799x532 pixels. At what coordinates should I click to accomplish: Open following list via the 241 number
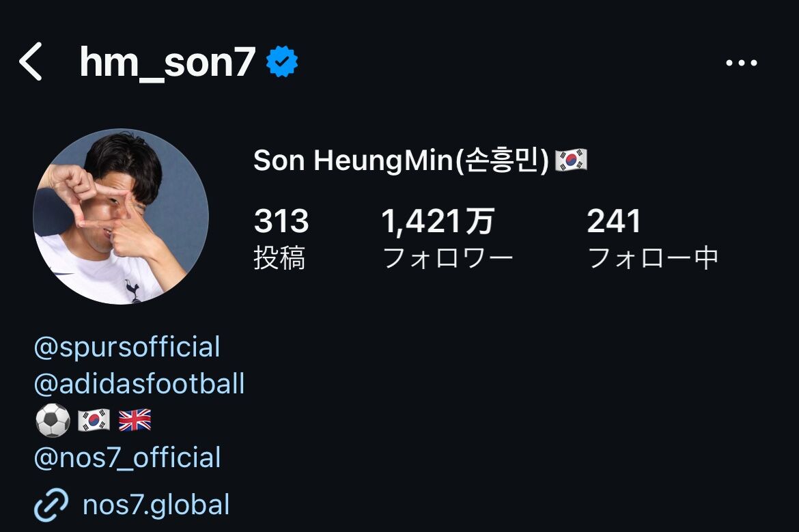click(x=614, y=221)
